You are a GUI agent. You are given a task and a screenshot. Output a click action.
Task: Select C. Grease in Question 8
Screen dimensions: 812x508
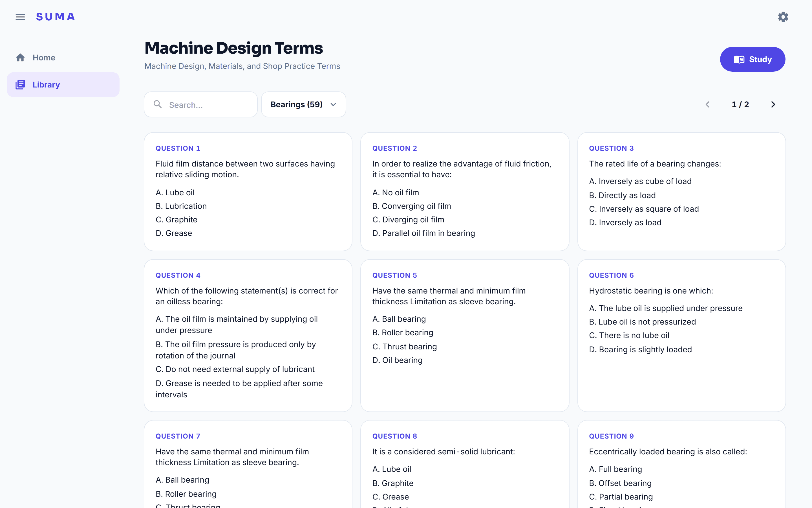point(390,497)
